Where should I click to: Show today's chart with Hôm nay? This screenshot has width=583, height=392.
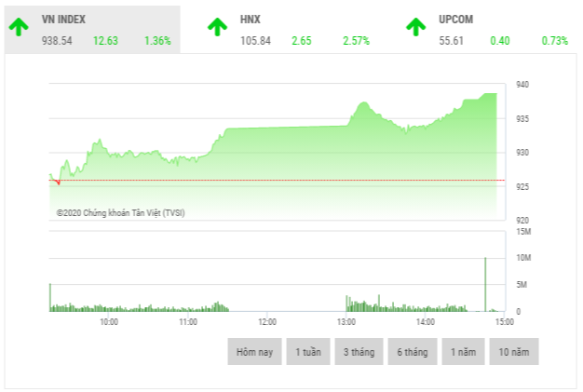254,352
